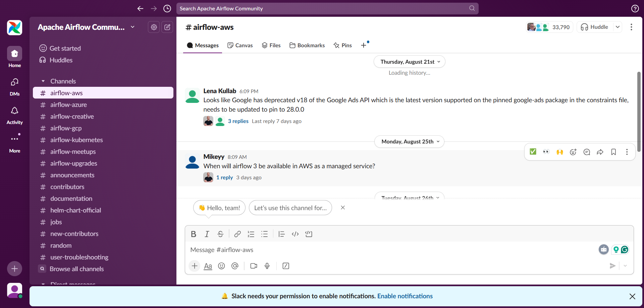Insert a blockquote in composer

[x=281, y=234]
